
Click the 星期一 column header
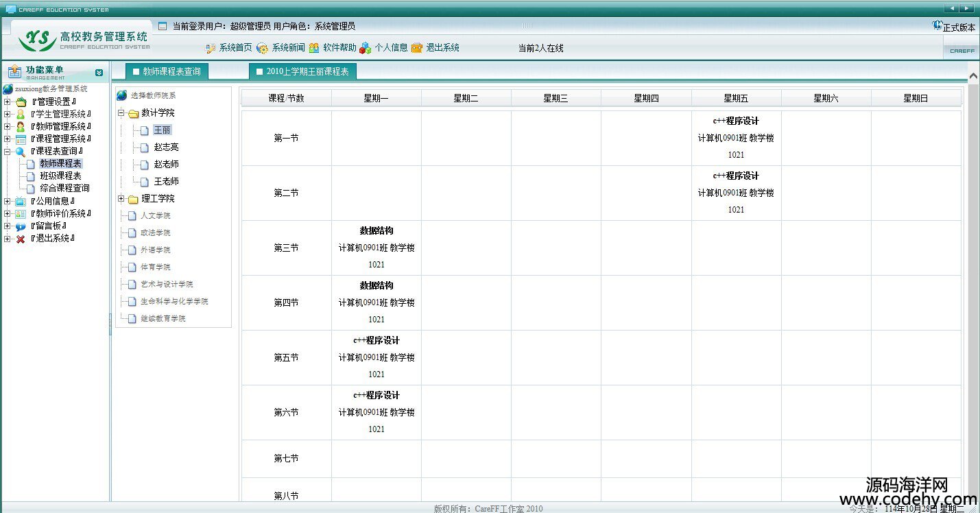click(x=377, y=99)
